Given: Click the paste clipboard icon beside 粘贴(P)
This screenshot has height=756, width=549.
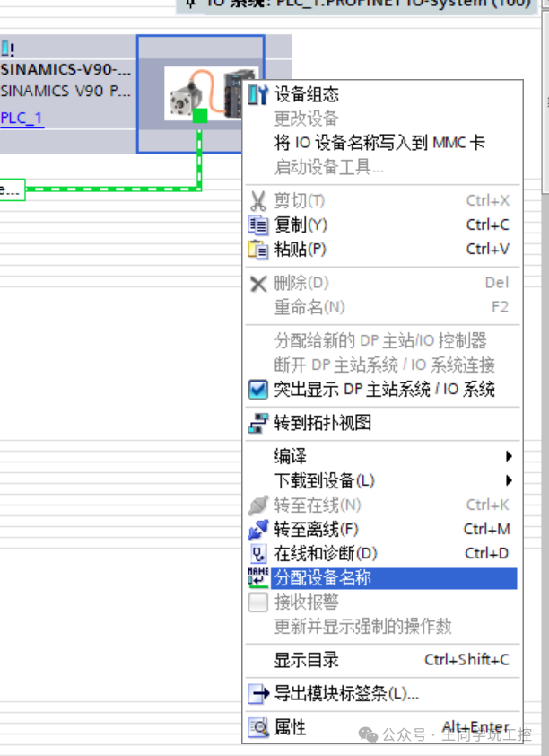Looking at the screenshot, I should 258,250.
